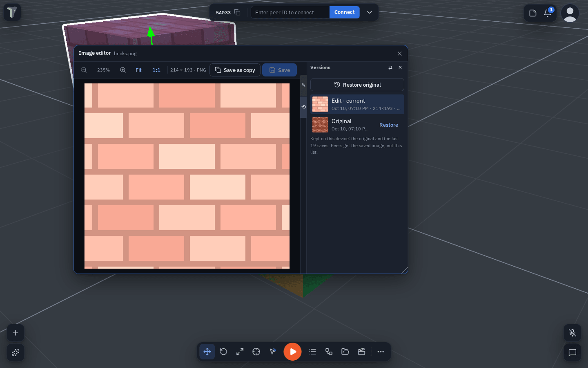Select the scale tool icon

[x=240, y=352]
